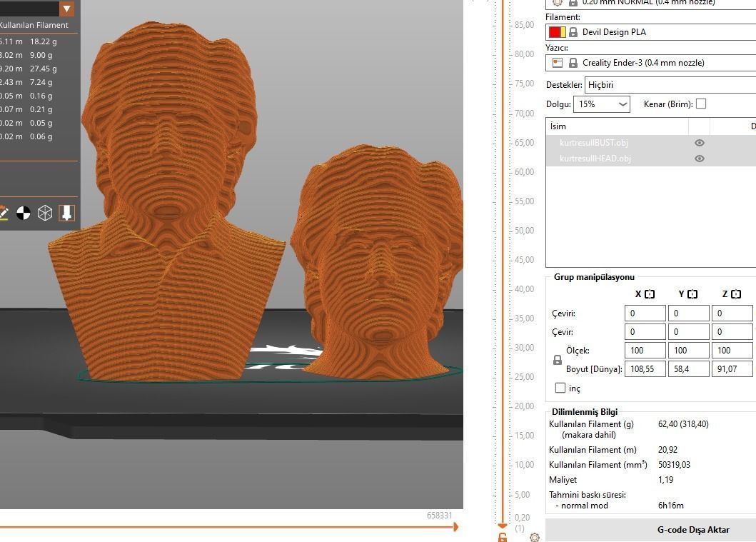Click estimated print time 6h16m
Viewport: 756px width, 542px height.
[670, 506]
